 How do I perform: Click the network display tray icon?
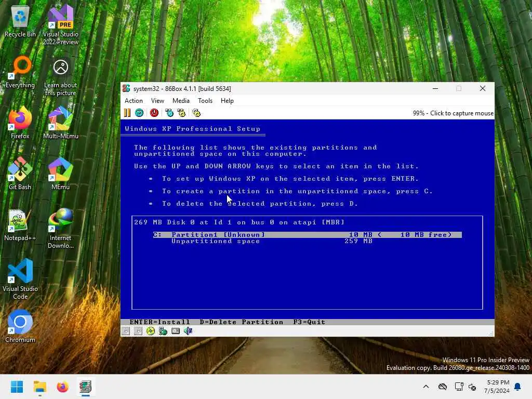(459, 387)
